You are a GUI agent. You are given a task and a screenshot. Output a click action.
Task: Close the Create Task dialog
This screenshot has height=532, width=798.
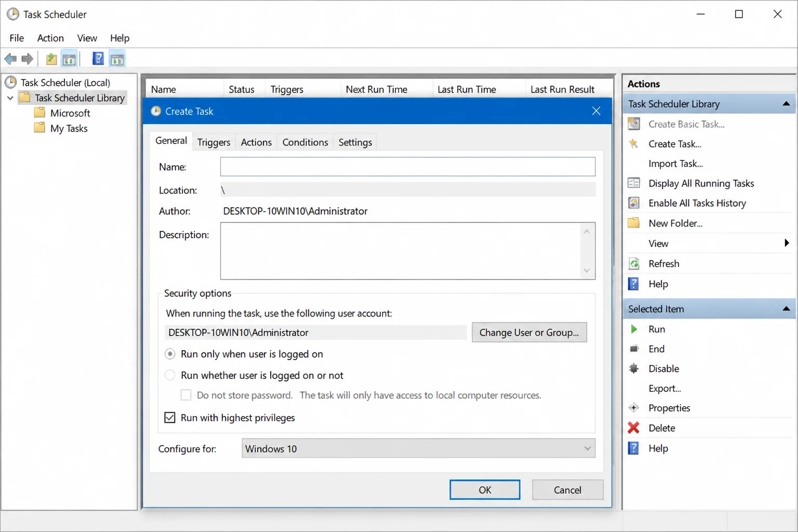click(596, 111)
